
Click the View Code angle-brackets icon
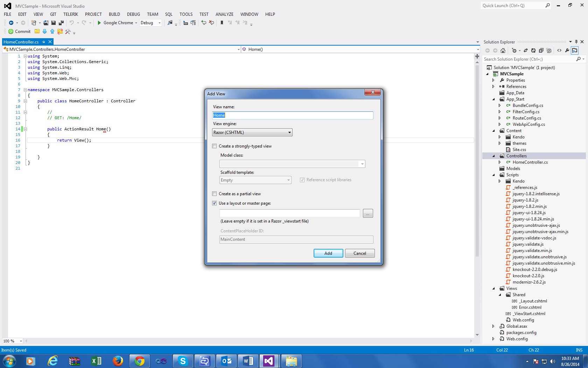tap(559, 50)
